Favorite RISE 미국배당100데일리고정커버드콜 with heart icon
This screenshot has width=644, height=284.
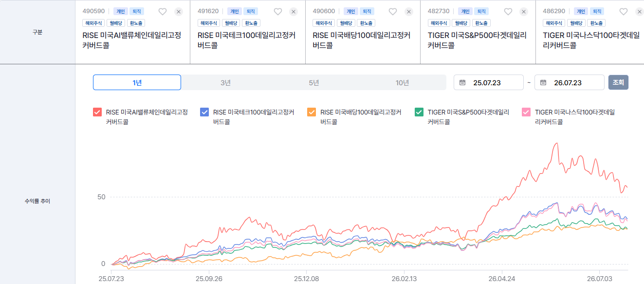(x=393, y=12)
